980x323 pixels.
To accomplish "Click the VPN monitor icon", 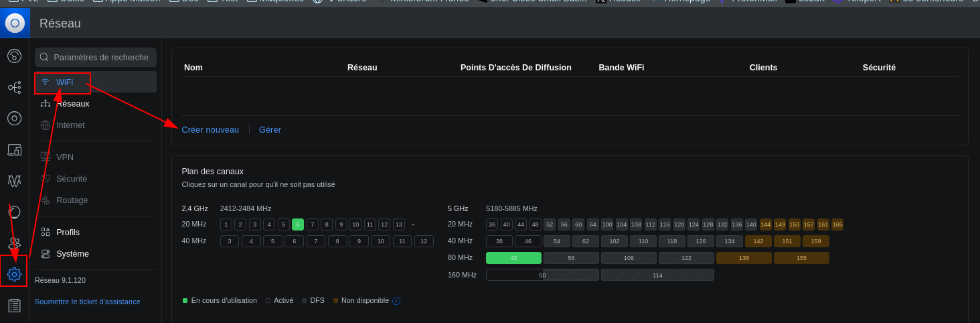I will 46,157.
